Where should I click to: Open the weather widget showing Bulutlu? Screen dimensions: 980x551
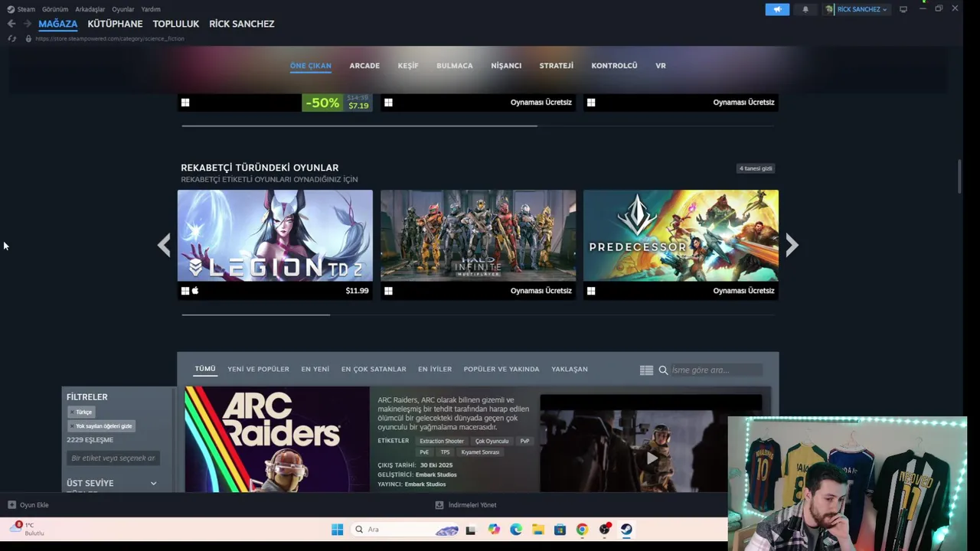[28, 529]
